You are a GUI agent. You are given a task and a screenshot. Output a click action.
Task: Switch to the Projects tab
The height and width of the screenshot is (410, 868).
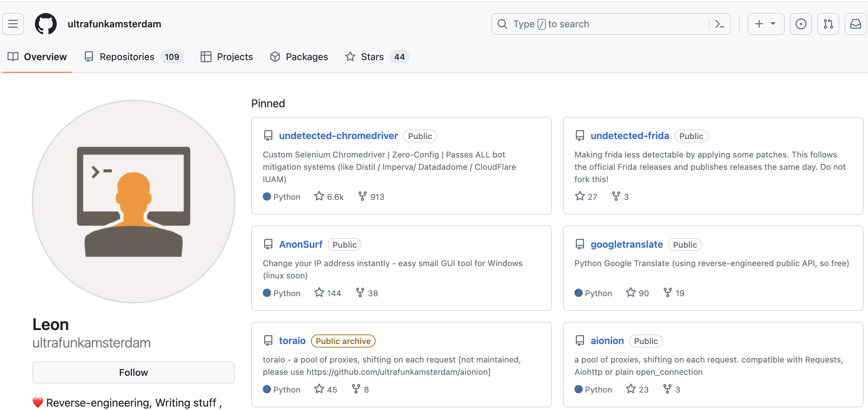(227, 57)
